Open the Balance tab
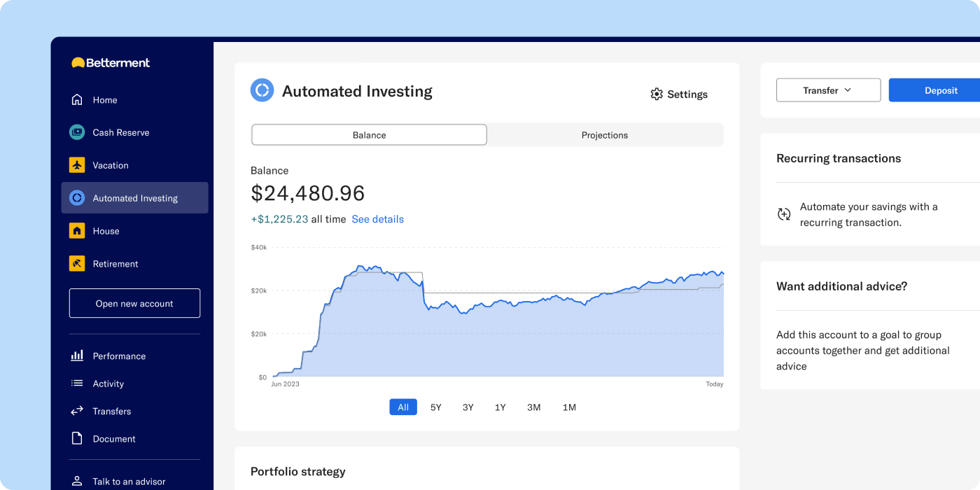Viewport: 980px width, 490px height. pos(369,134)
